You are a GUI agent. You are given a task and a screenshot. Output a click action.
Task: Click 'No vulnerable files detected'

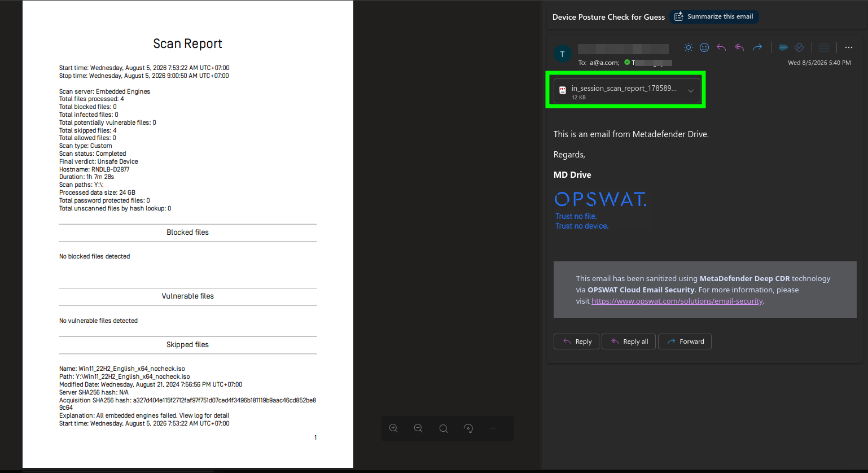98,321
